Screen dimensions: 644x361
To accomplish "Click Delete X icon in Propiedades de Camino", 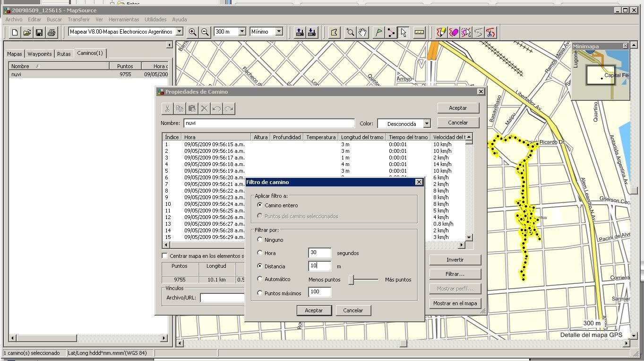I will click(x=204, y=109).
